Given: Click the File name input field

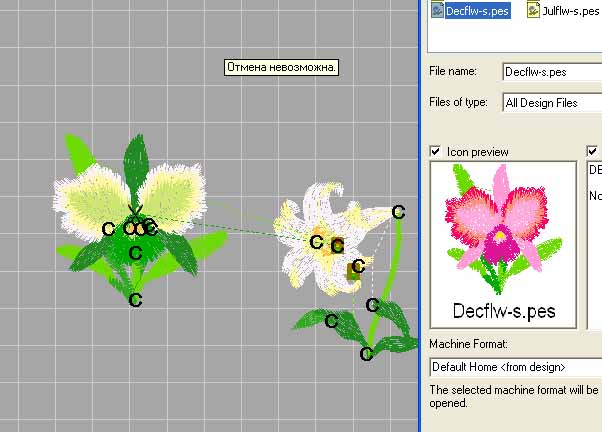Looking at the screenshot, I should tap(552, 72).
